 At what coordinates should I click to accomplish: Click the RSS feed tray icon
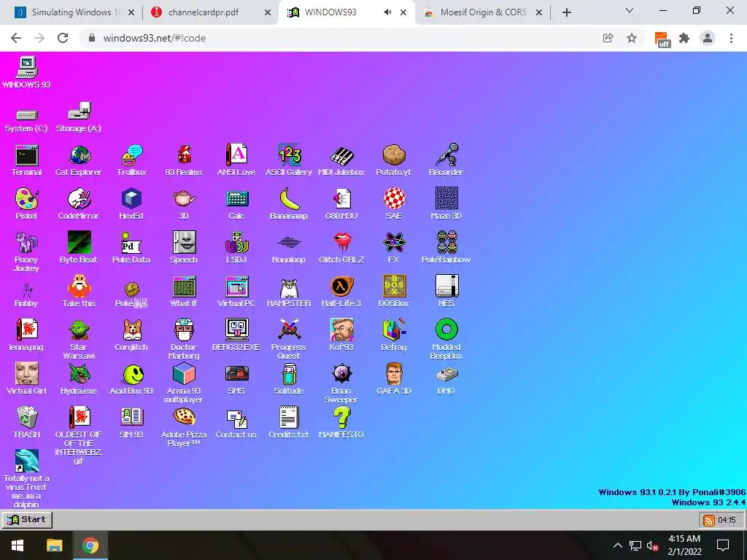(x=709, y=520)
